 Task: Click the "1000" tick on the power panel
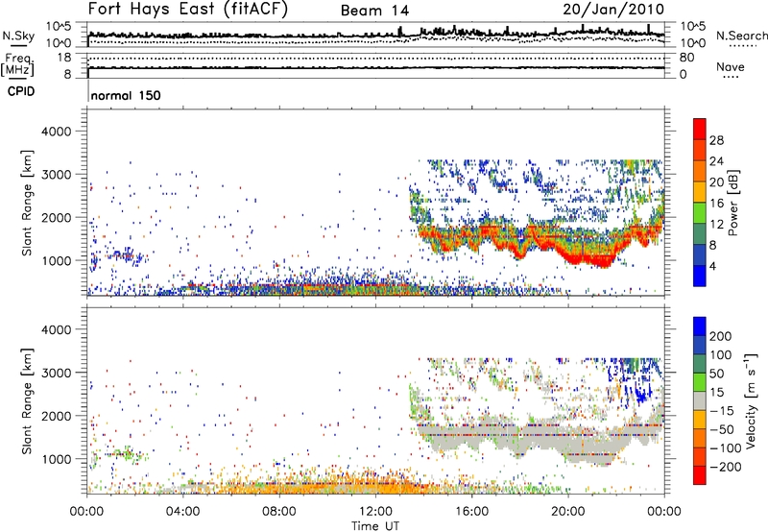tap(56, 261)
